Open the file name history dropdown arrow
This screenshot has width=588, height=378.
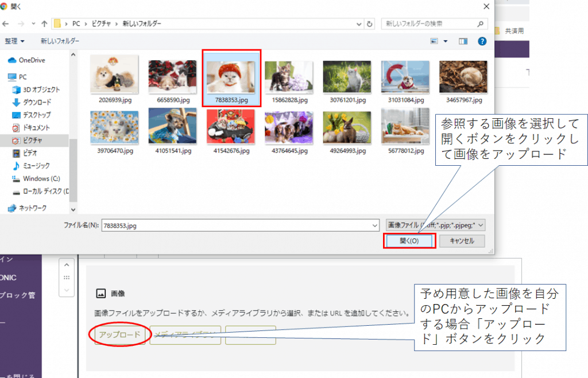coord(374,225)
